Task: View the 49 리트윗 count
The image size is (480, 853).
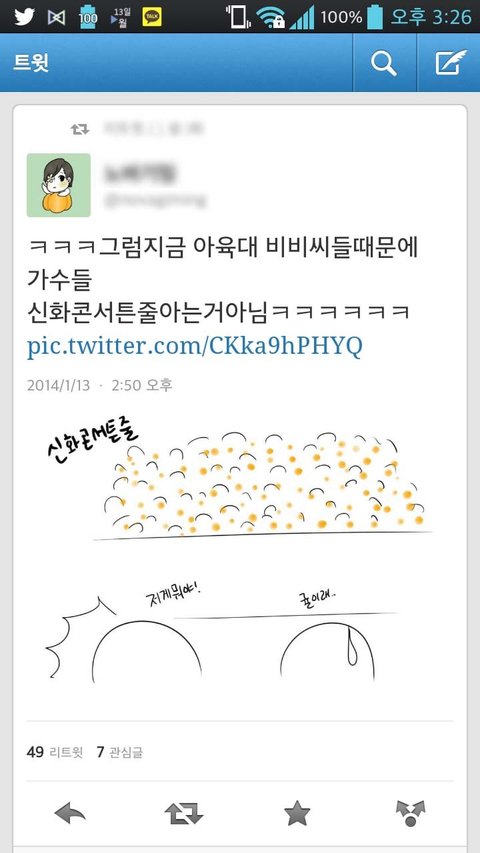Action: click(x=54, y=752)
